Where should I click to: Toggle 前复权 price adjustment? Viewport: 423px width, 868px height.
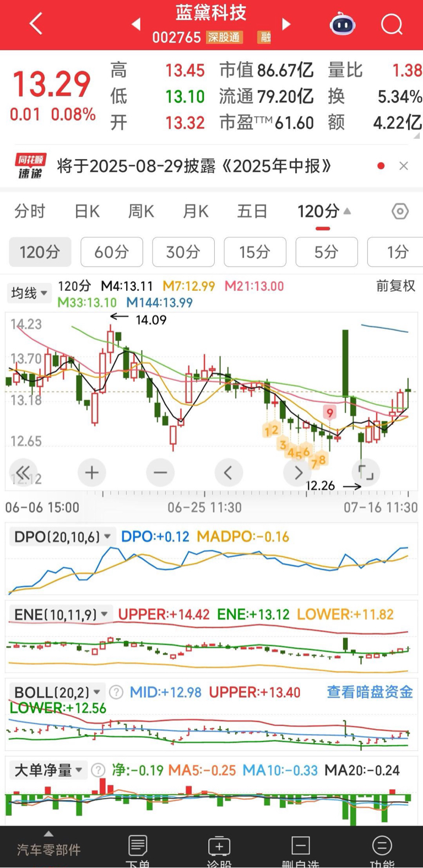(x=395, y=286)
